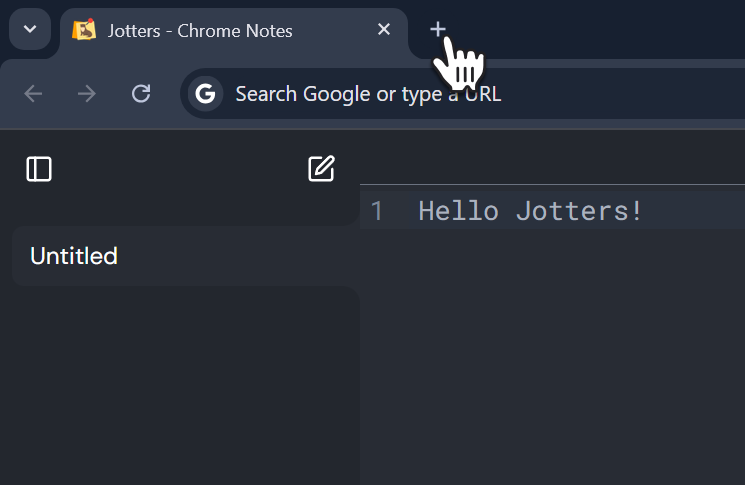This screenshot has width=745, height=485.
Task: Reload the current page
Action: click(141, 94)
